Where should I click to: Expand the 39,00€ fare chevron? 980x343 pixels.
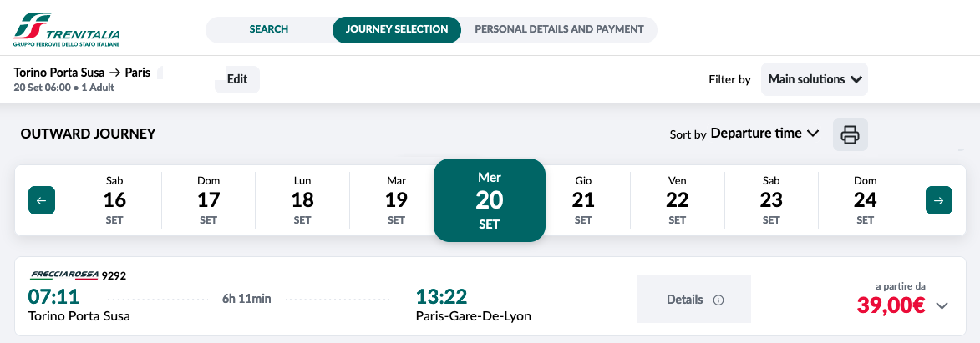tap(942, 305)
